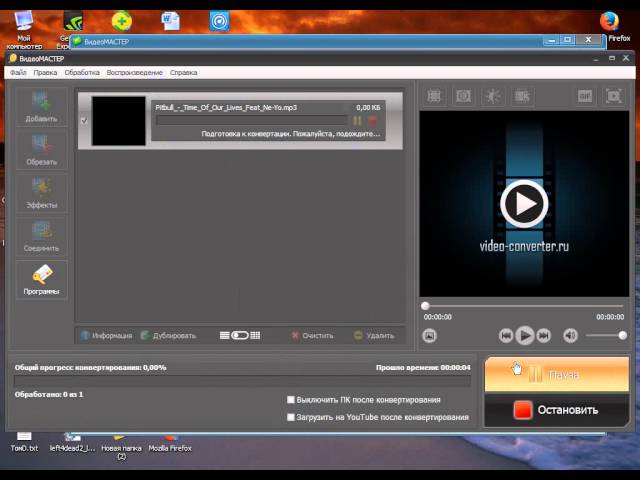Viewport: 640px width, 480px height.
Task: Click the brightness enhancement icon above preview
Action: [x=492, y=96]
